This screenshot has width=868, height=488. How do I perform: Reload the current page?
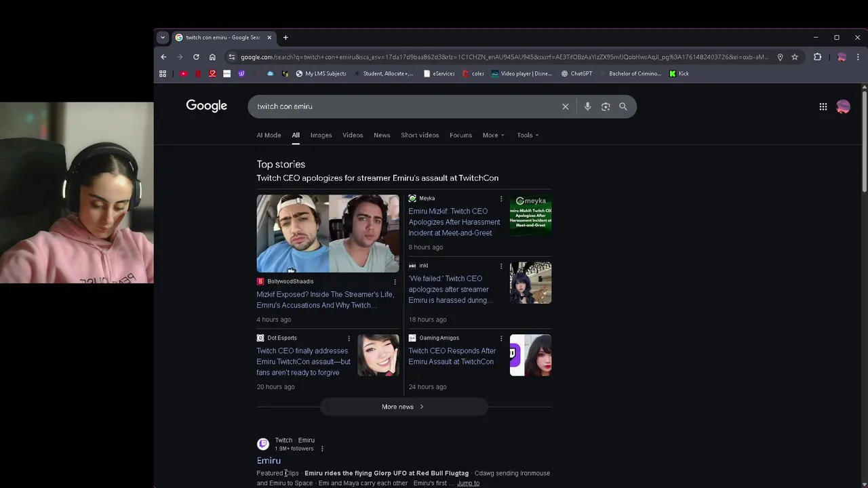[196, 57]
